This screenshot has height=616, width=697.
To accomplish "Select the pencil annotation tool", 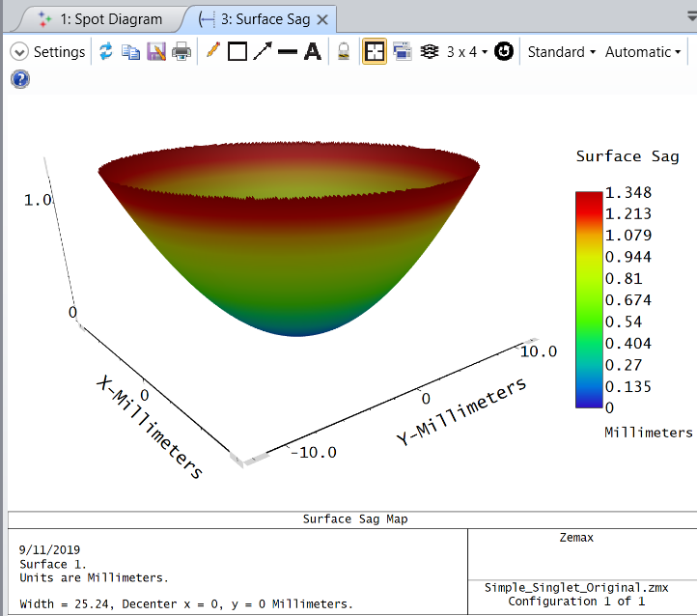I will (x=213, y=50).
